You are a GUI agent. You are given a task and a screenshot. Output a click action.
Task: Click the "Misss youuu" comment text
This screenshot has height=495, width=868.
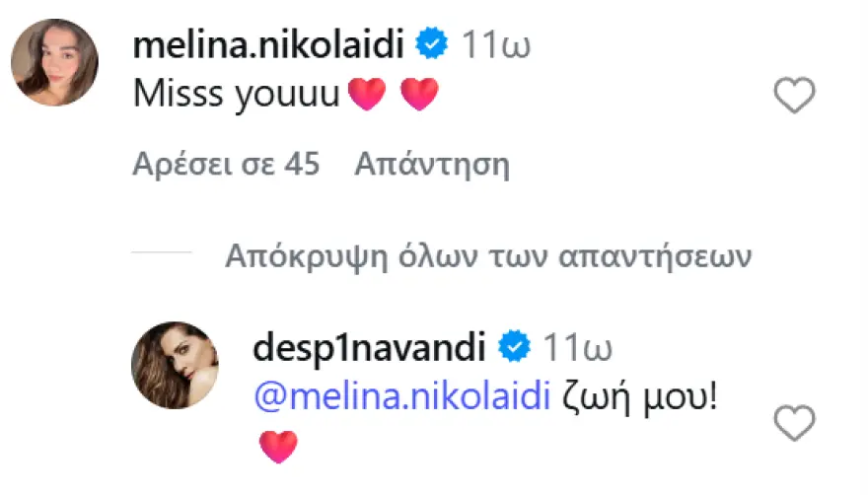[235, 97]
